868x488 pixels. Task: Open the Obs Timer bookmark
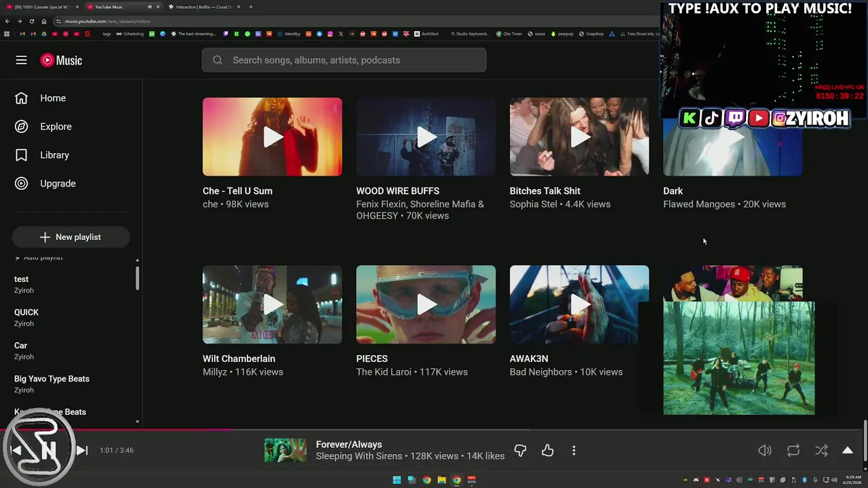[x=509, y=34]
